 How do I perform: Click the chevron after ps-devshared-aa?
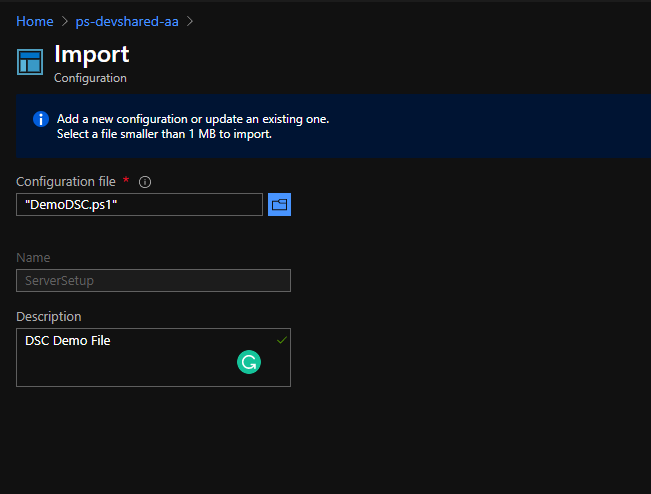[190, 21]
